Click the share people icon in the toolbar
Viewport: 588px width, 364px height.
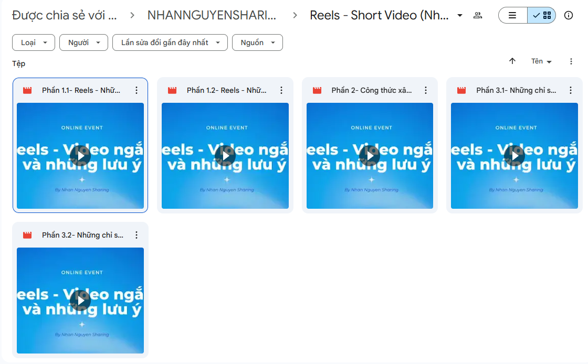coord(478,15)
